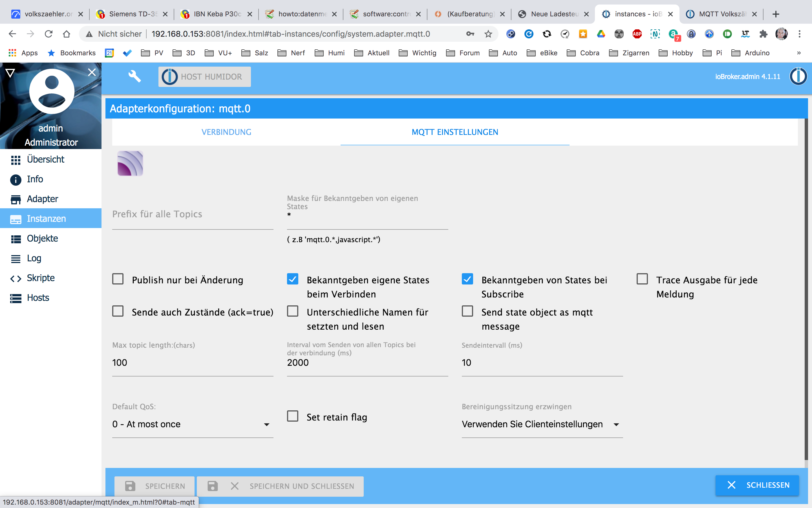Open Objekte in the sidebar
The image size is (812, 508).
[x=51, y=238]
